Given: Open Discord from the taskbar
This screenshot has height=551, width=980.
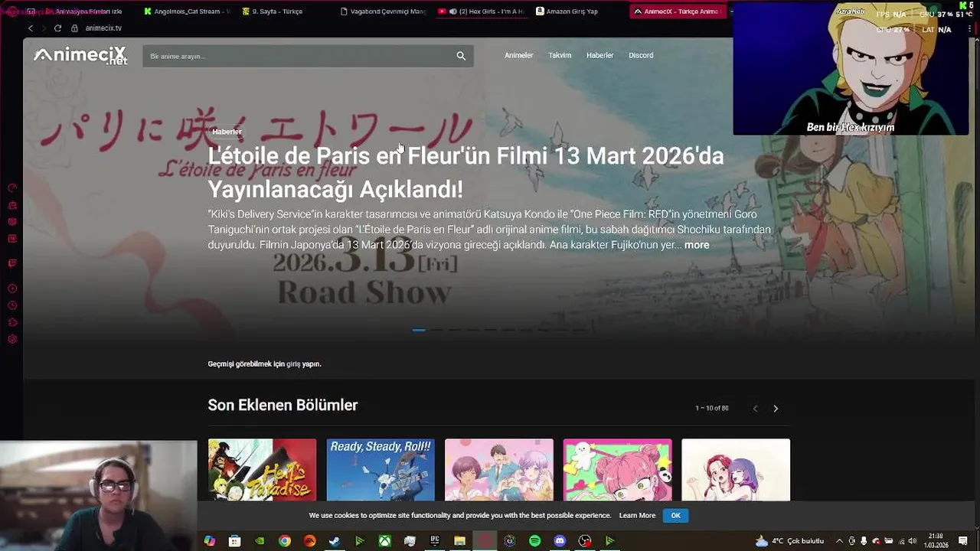Looking at the screenshot, I should (560, 541).
